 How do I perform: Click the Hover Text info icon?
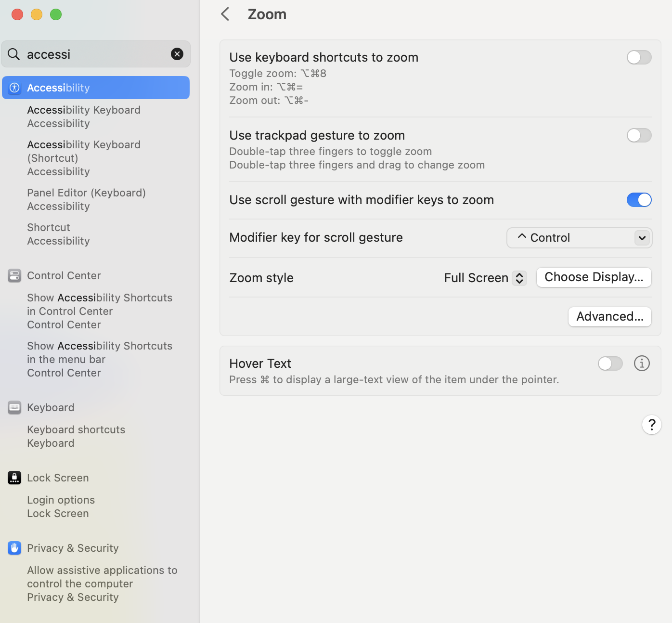click(642, 363)
